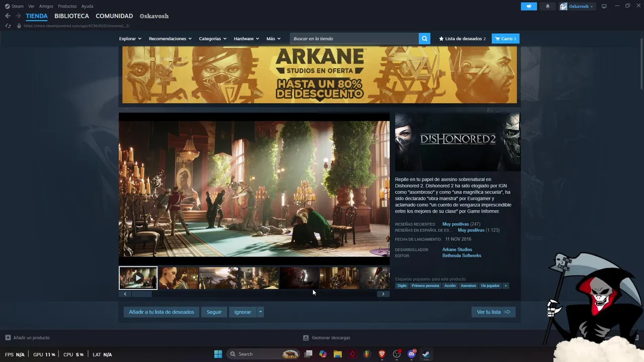Open Brave browser from taskbar
This screenshot has height=362, width=644.
(382, 354)
